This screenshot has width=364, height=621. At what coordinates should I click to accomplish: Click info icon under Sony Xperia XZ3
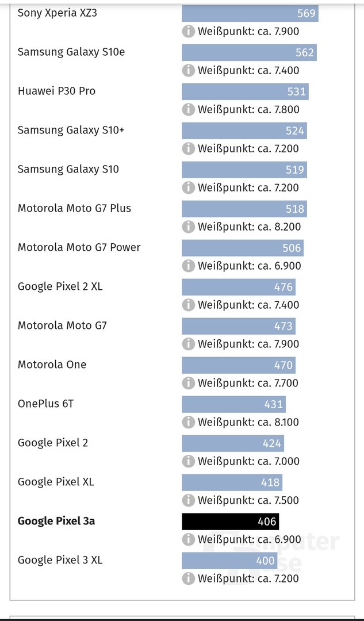pyautogui.click(x=189, y=31)
